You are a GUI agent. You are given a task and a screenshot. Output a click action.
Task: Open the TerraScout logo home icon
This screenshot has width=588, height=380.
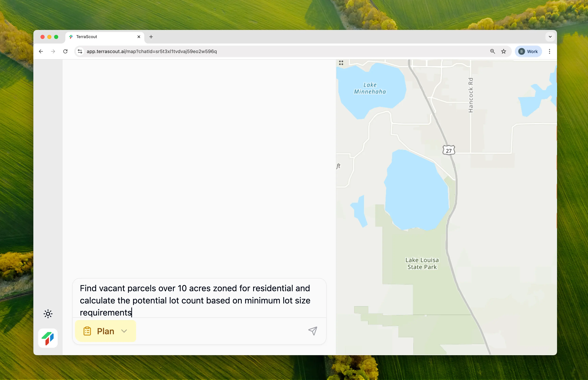click(x=48, y=338)
